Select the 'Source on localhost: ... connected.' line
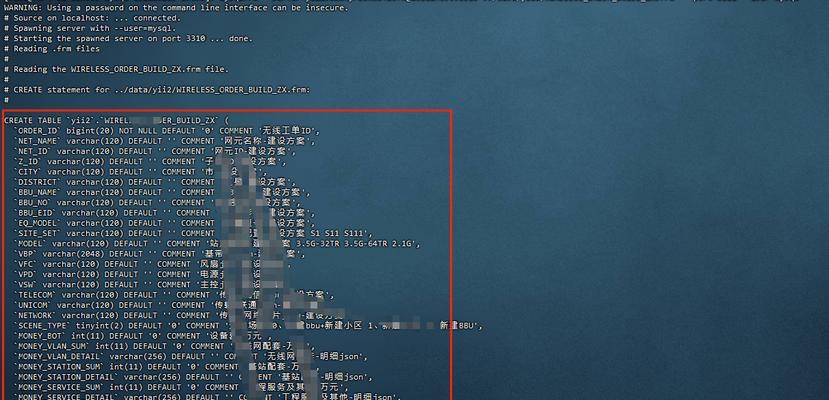 [93, 18]
